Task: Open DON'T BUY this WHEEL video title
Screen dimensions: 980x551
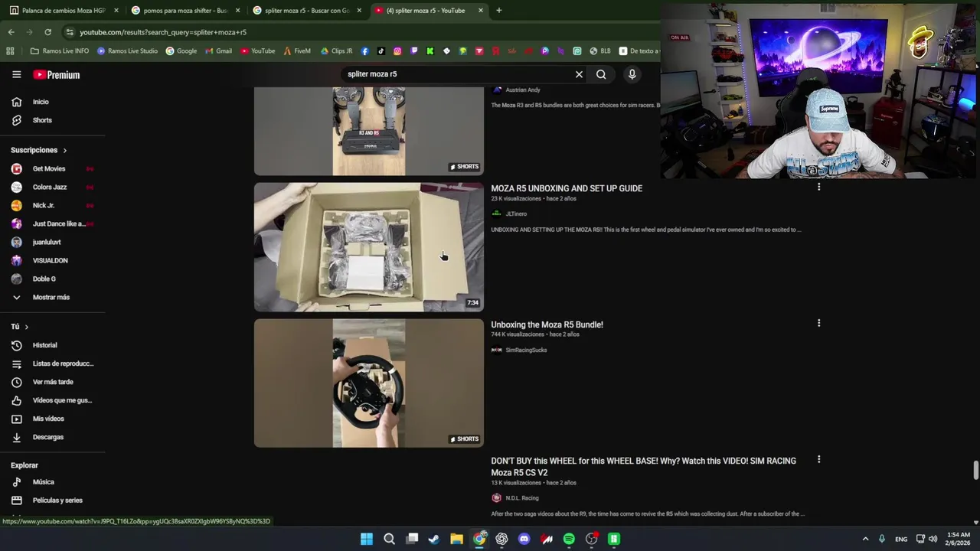Action: [x=643, y=467]
